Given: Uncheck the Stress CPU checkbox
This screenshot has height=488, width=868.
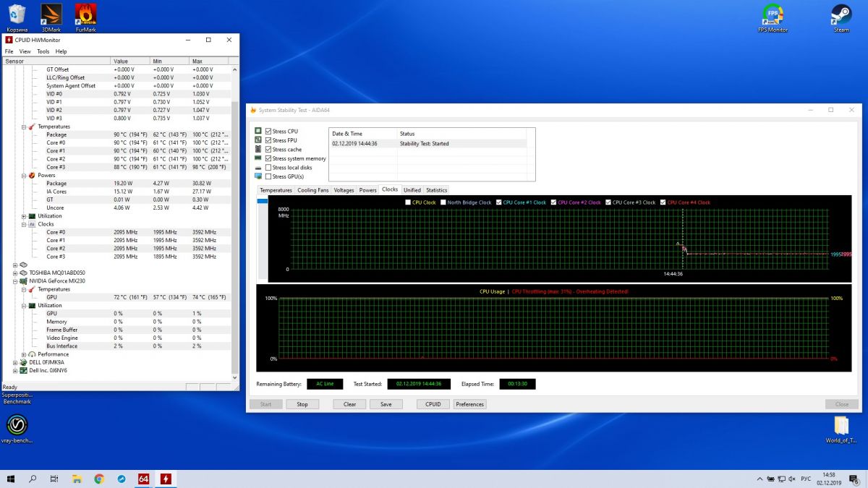Looking at the screenshot, I should click(268, 131).
